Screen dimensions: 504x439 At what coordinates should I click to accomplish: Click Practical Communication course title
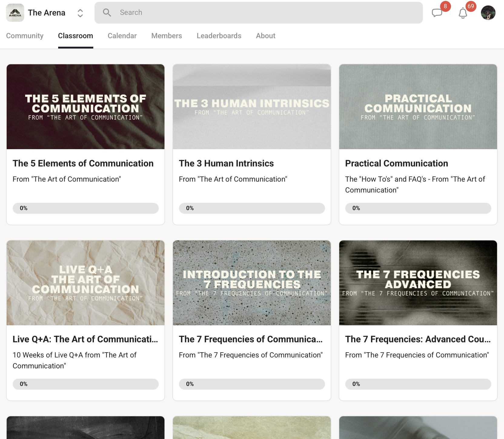(x=396, y=163)
